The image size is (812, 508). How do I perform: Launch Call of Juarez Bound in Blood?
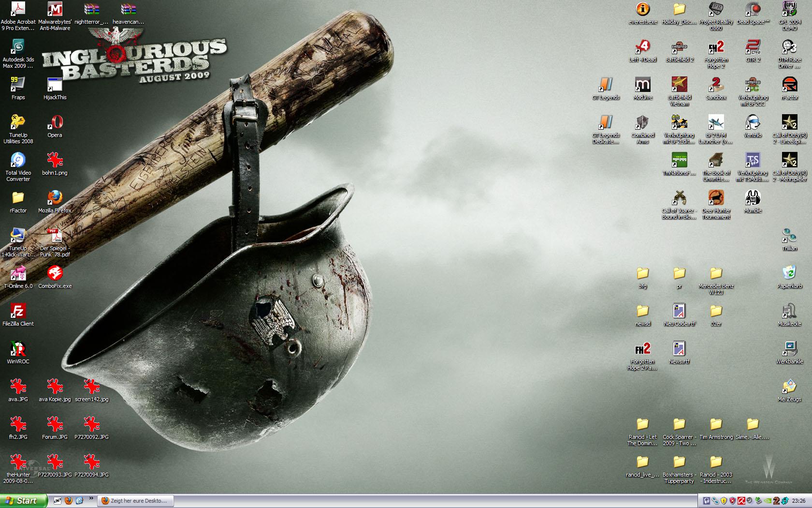pyautogui.click(x=679, y=205)
